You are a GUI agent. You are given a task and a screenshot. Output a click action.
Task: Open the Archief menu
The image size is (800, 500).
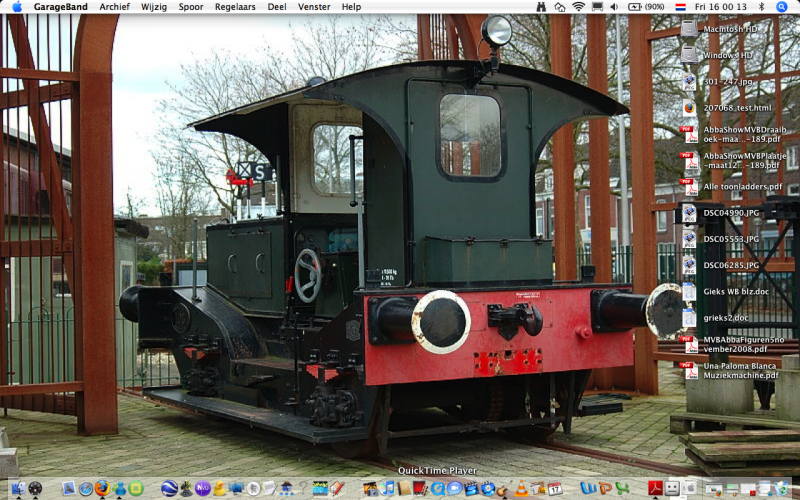coord(114,7)
